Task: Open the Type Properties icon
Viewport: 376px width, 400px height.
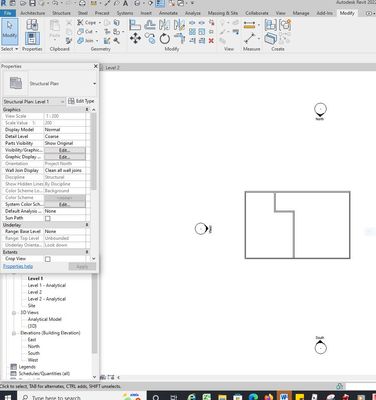Action: 32,25
